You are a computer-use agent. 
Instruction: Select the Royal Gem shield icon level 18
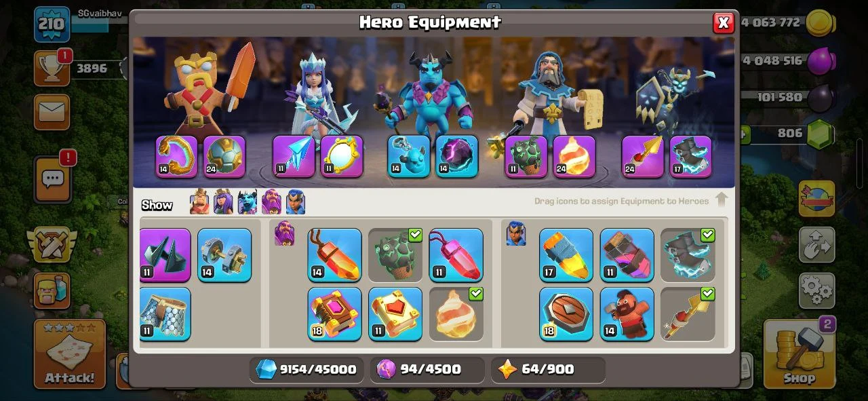(x=566, y=314)
